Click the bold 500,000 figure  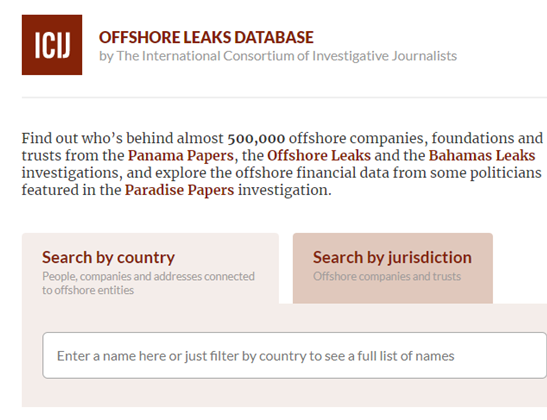coord(256,138)
